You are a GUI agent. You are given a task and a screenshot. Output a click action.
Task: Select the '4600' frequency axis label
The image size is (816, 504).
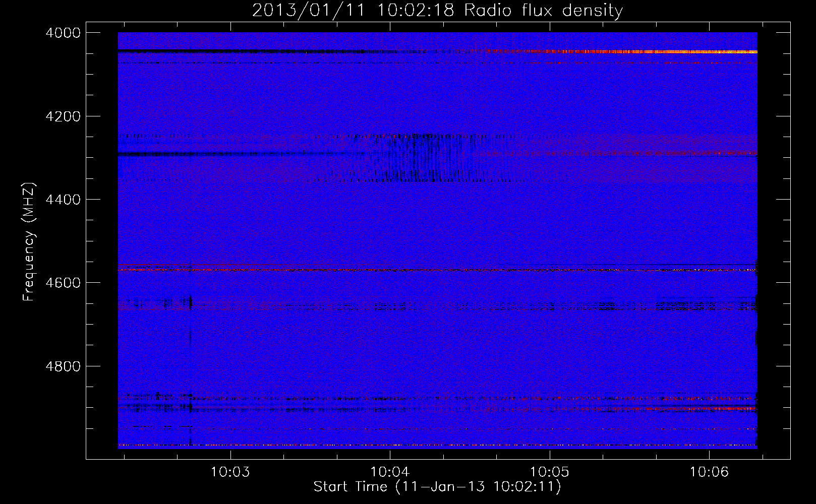point(63,283)
